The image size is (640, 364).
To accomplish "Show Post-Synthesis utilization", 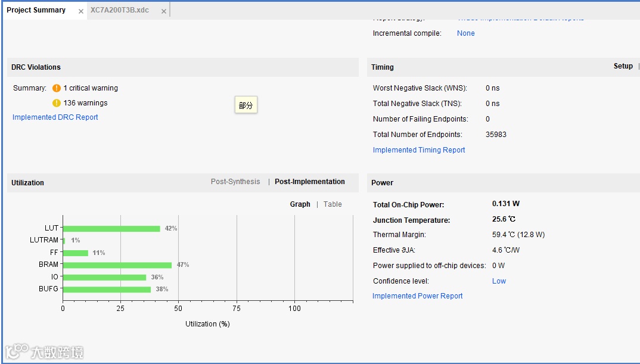I will tap(235, 182).
